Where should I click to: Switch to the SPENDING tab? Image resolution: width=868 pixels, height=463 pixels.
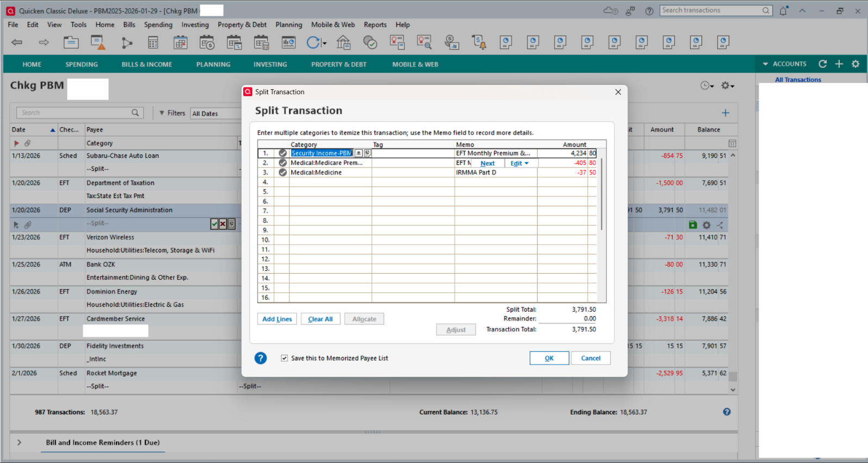click(82, 64)
